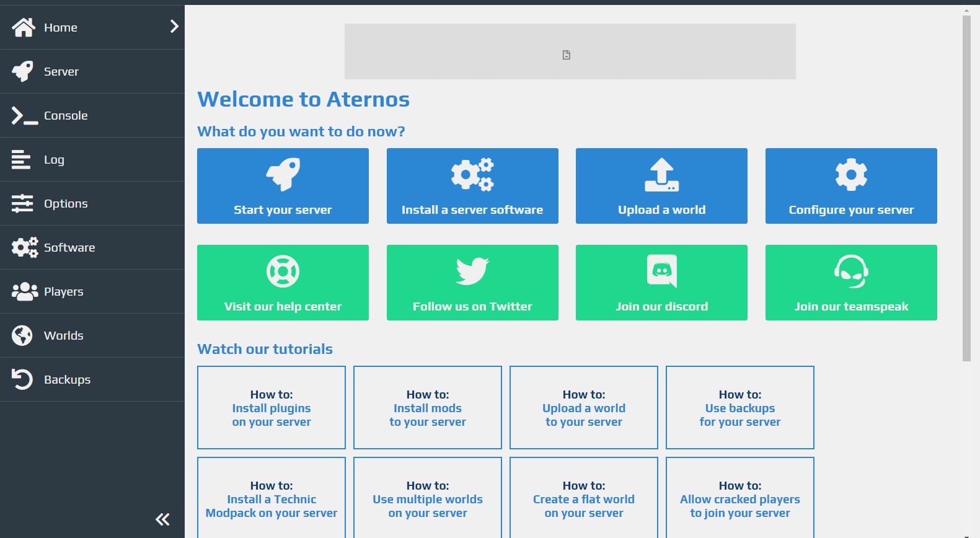Open tutorial Allow cracked players
The image size is (980, 538).
pyautogui.click(x=740, y=498)
